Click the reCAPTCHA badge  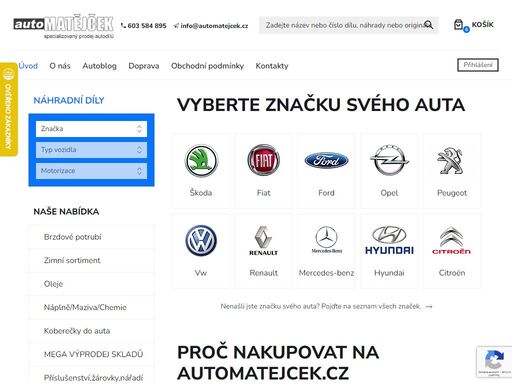(x=494, y=362)
